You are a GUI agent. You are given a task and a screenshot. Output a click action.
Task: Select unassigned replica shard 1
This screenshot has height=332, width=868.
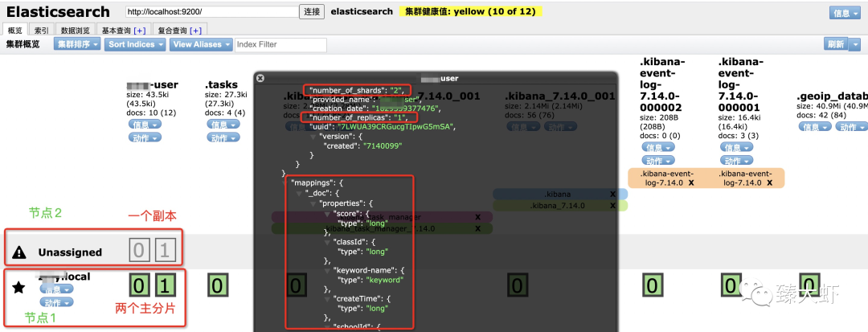click(165, 252)
